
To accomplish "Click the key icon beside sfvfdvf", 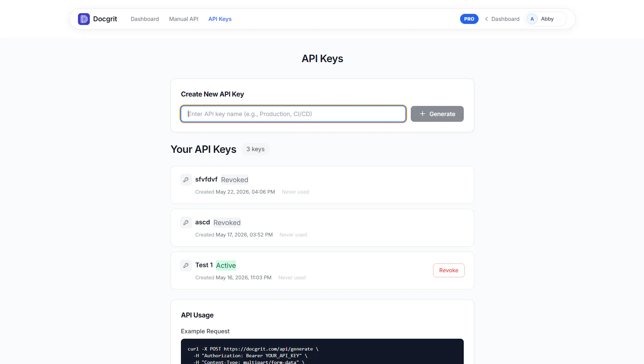I will point(186,180).
